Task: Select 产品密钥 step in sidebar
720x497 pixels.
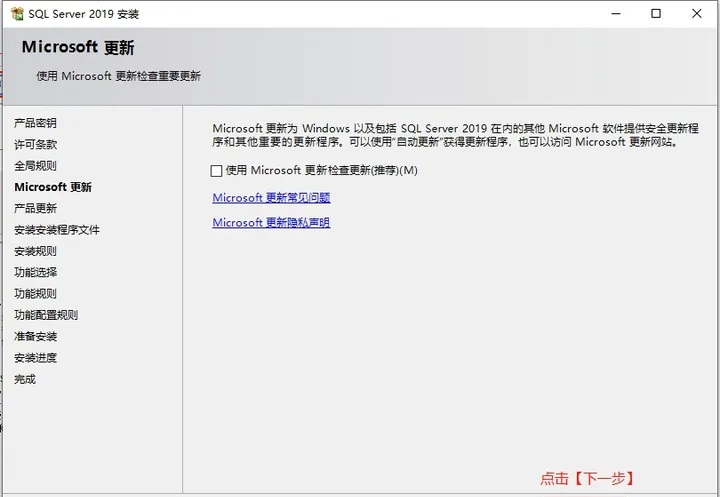Action: [35, 123]
